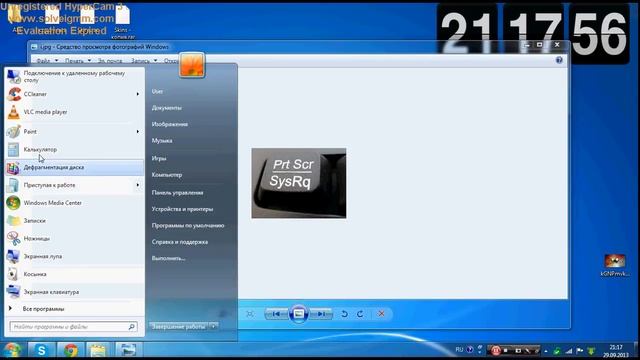Open Skype from taskbar
This screenshot has width=640, height=360.
coord(41,350)
